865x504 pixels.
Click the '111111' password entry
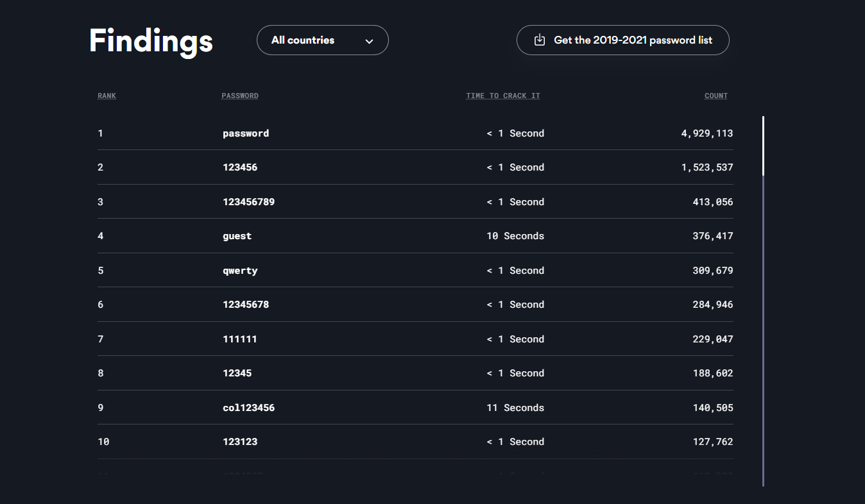240,339
